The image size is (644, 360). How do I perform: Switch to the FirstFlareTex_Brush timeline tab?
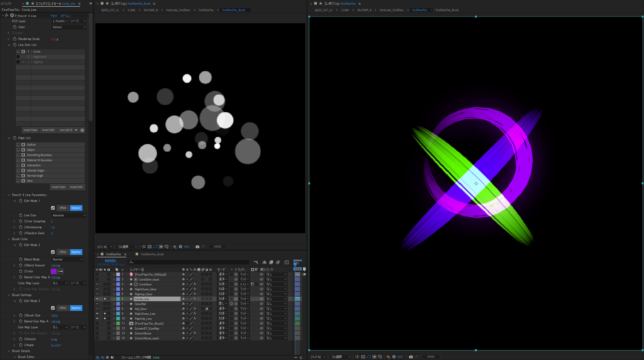point(152,254)
